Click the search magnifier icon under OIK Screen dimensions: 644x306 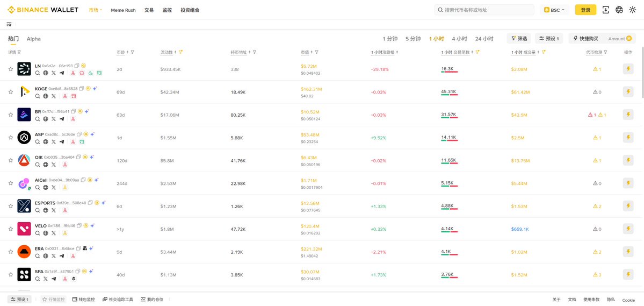pos(38,165)
